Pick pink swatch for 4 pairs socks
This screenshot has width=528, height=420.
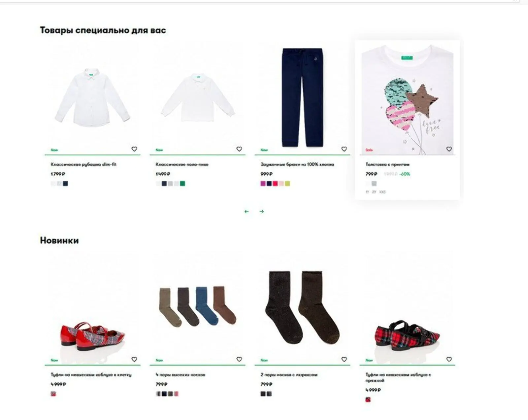[x=176, y=394]
